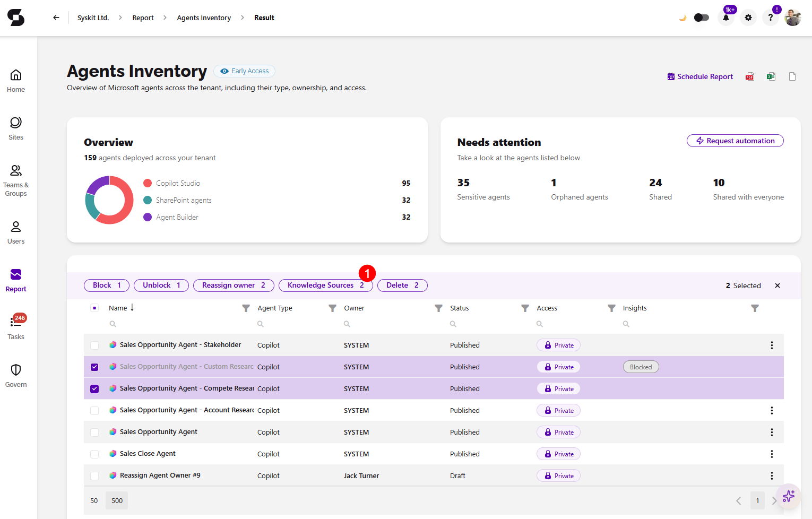Open the Status column filter funnel
This screenshot has width=812, height=519.
pos(525,308)
